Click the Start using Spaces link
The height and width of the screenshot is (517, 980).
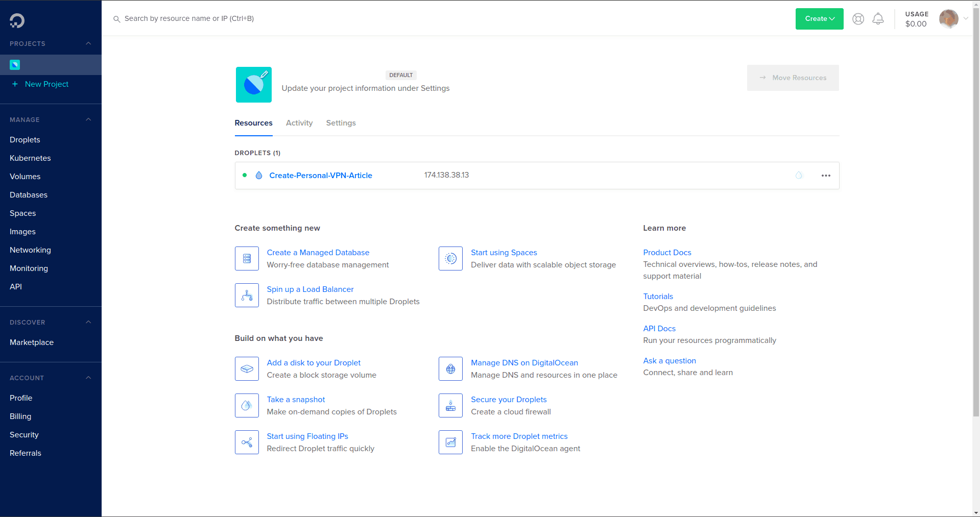[x=504, y=253]
